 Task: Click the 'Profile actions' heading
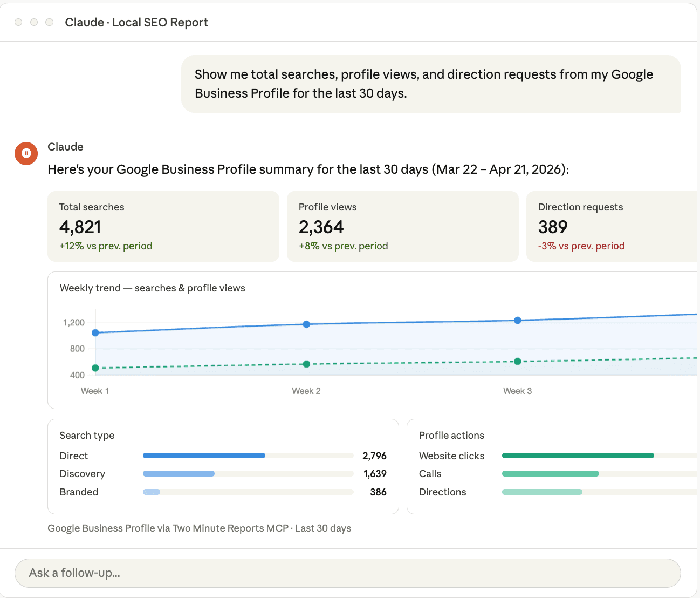(451, 436)
